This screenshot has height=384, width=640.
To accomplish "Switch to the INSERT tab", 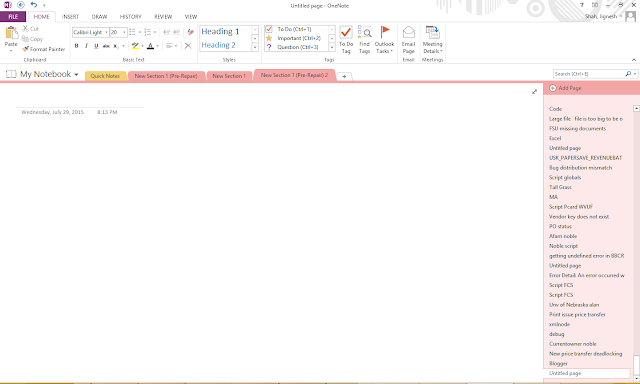I will (x=70, y=17).
